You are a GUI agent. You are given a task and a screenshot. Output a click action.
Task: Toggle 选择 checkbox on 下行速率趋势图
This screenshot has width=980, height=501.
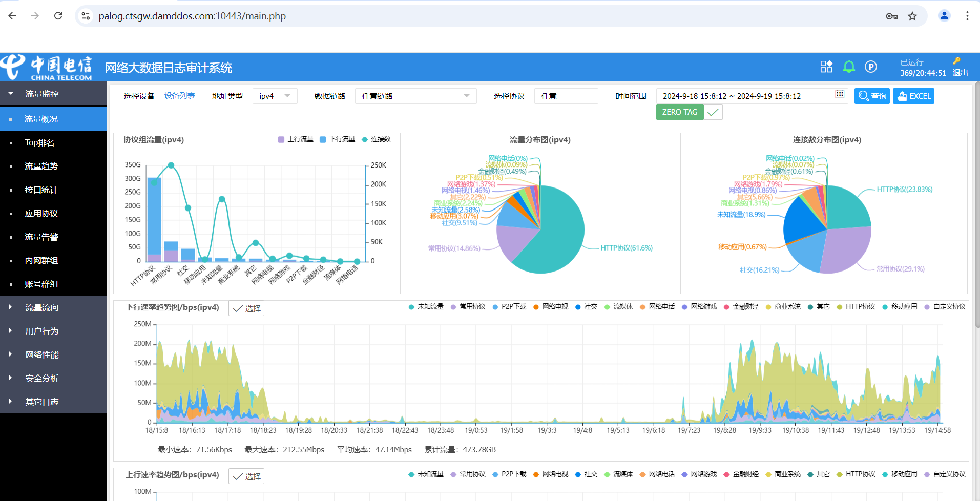(x=246, y=308)
